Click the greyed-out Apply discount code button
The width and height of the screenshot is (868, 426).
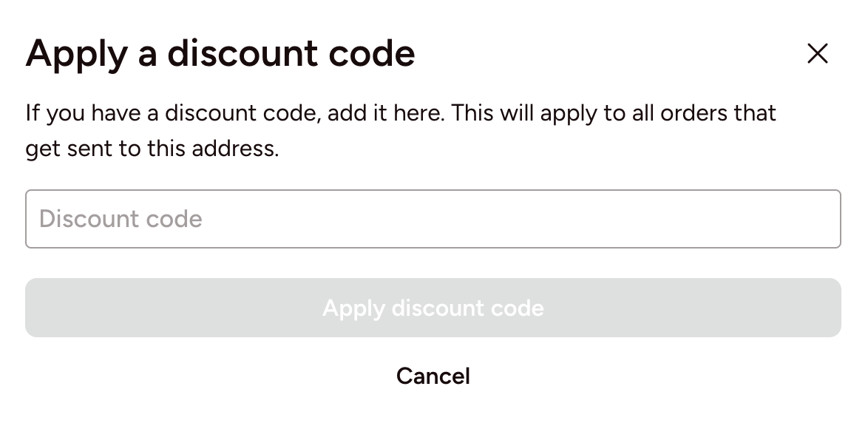[x=433, y=308]
